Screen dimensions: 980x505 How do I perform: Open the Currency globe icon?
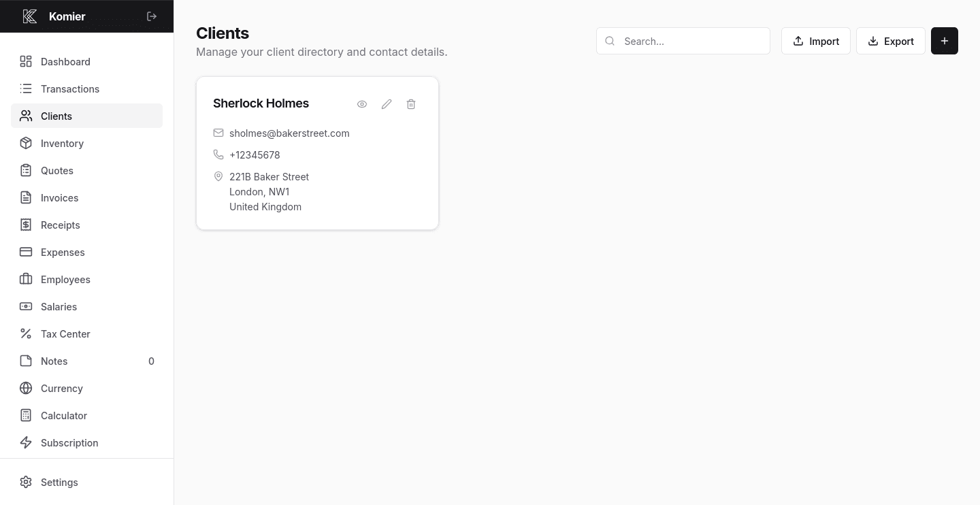point(26,388)
